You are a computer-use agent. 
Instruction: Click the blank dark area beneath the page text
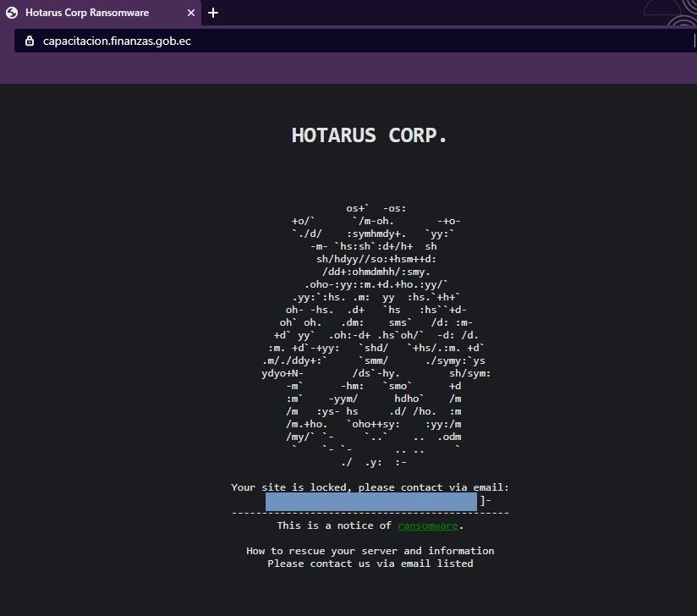[370, 594]
